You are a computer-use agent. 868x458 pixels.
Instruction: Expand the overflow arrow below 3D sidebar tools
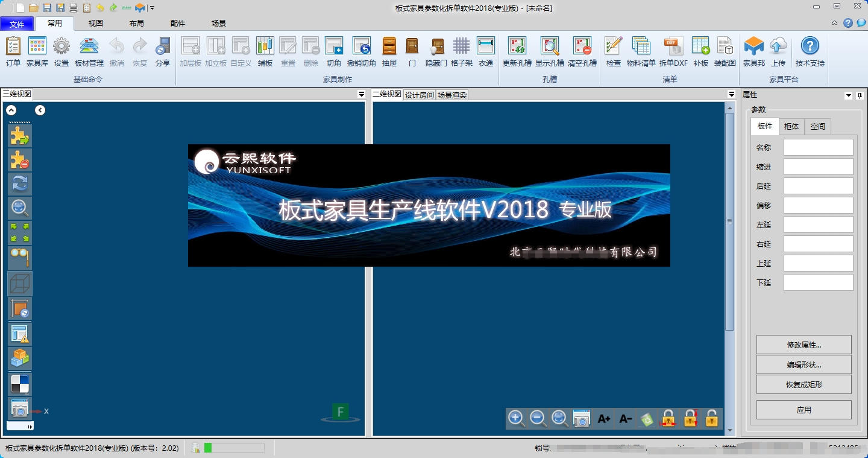click(30, 427)
